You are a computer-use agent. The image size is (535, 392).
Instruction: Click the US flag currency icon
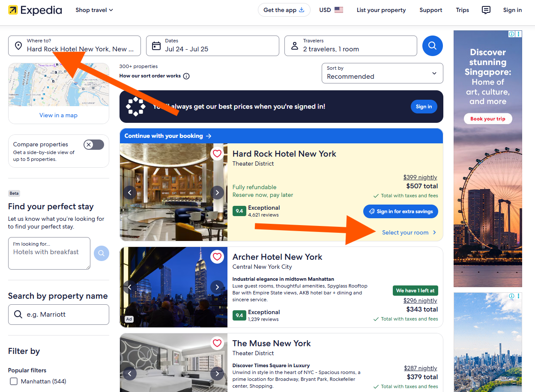coord(339,10)
